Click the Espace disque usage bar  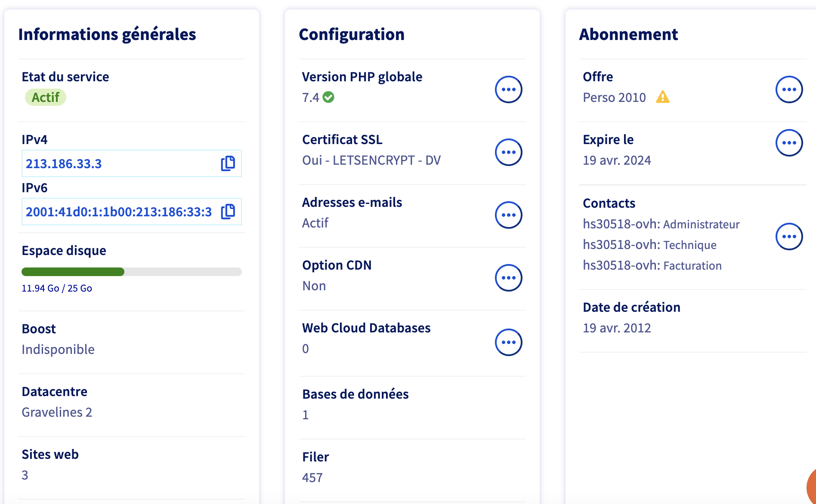131,272
